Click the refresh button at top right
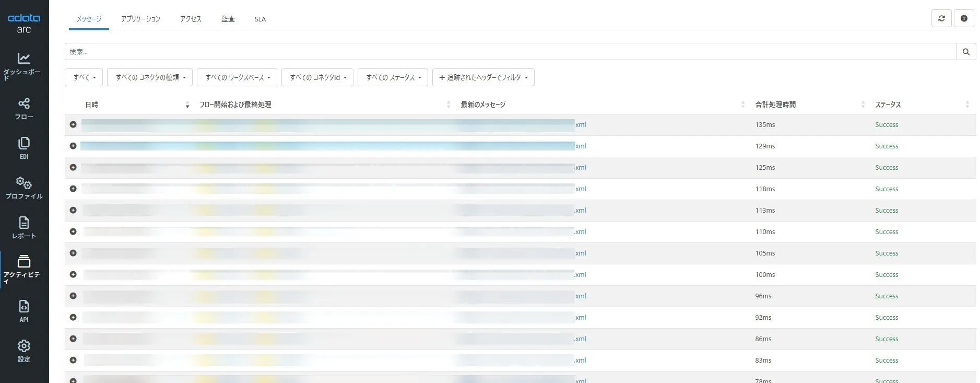This screenshot has height=383, width=980. click(x=941, y=19)
